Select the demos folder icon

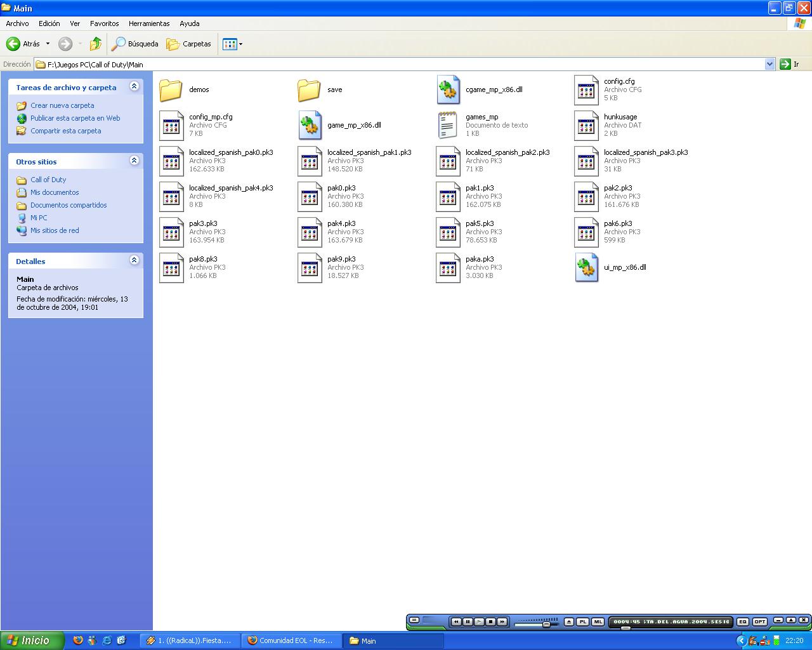[171, 90]
